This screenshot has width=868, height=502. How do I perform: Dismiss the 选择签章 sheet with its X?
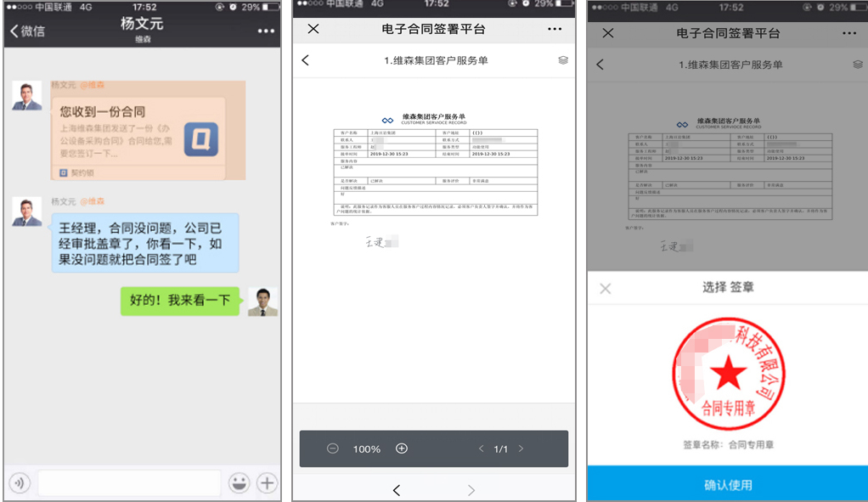(x=606, y=288)
